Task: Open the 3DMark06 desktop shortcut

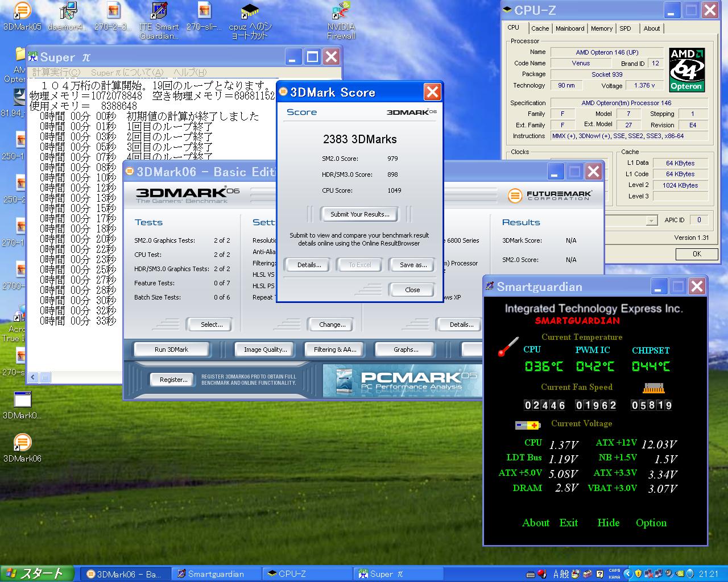Action: point(22,448)
